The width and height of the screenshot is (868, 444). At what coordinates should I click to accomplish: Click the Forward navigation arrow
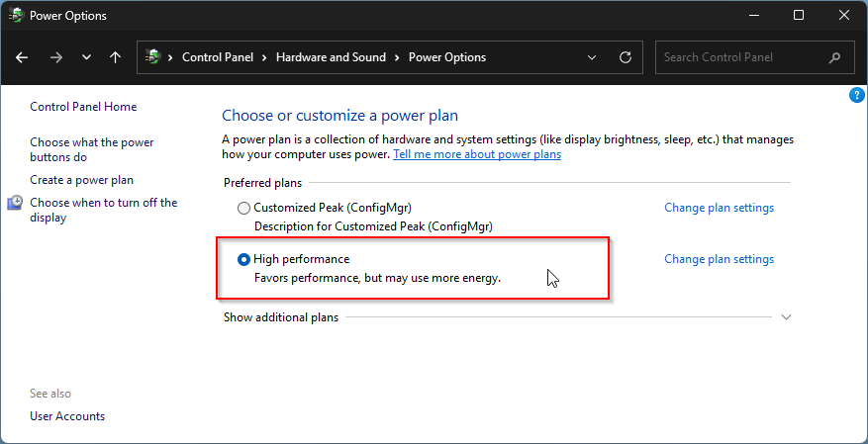[x=55, y=57]
